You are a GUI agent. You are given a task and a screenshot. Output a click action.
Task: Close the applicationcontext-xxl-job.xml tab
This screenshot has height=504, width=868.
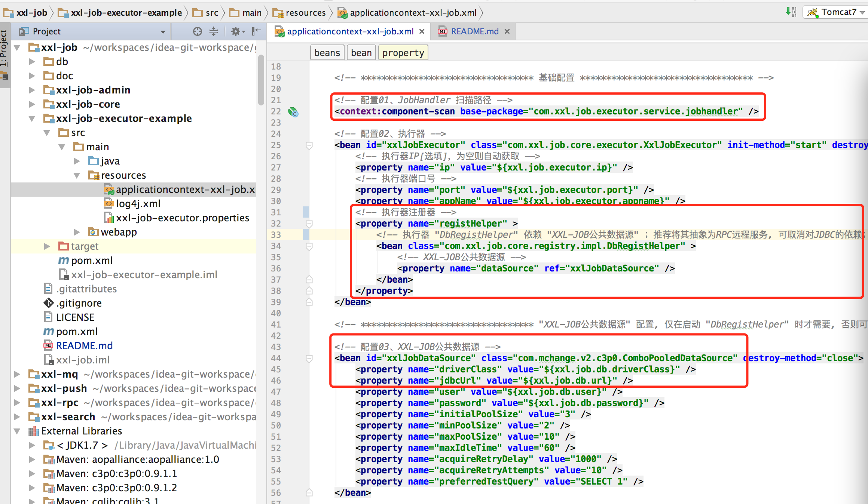[422, 31]
